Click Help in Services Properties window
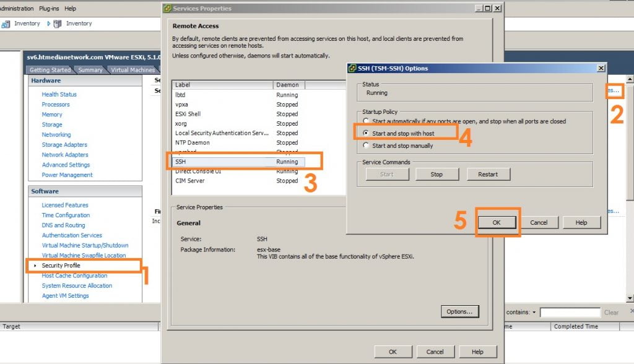This screenshot has width=634, height=364. (x=477, y=352)
